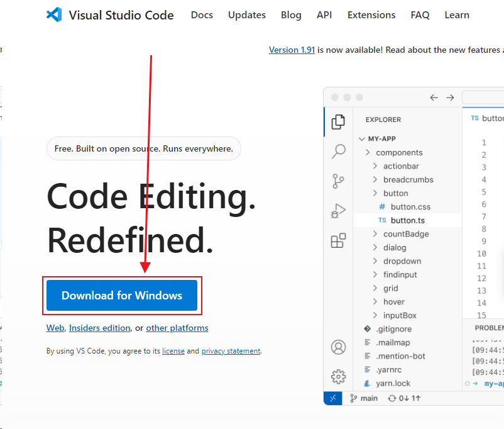Click the green window dot in mock editor

(359, 97)
